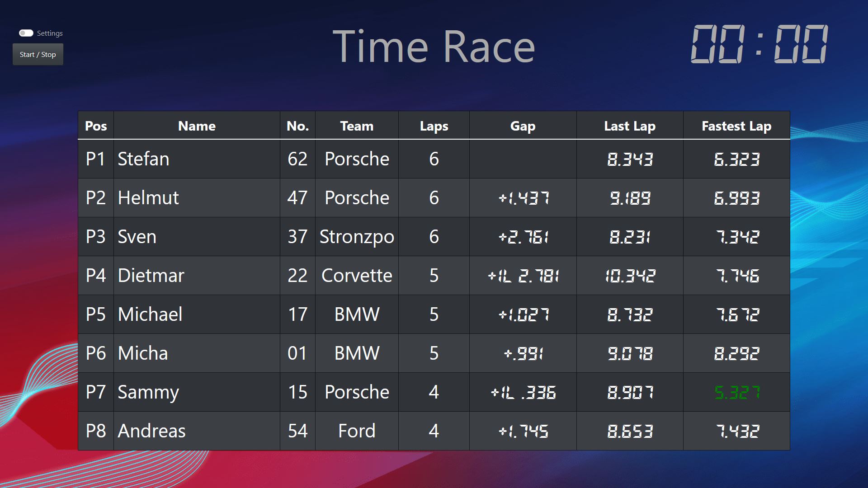Select the Pos column header
The height and width of the screenshot is (488, 868).
pos(96,126)
